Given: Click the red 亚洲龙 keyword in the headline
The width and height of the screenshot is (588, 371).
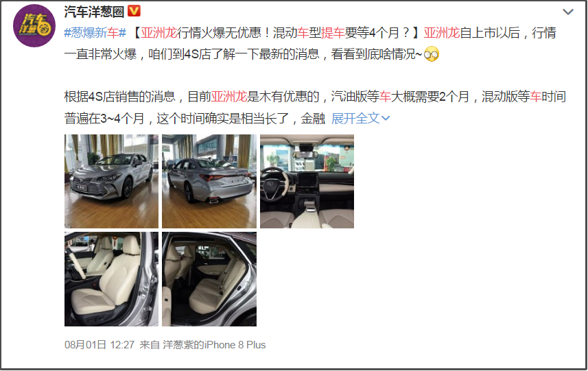Looking at the screenshot, I should click(x=159, y=33).
